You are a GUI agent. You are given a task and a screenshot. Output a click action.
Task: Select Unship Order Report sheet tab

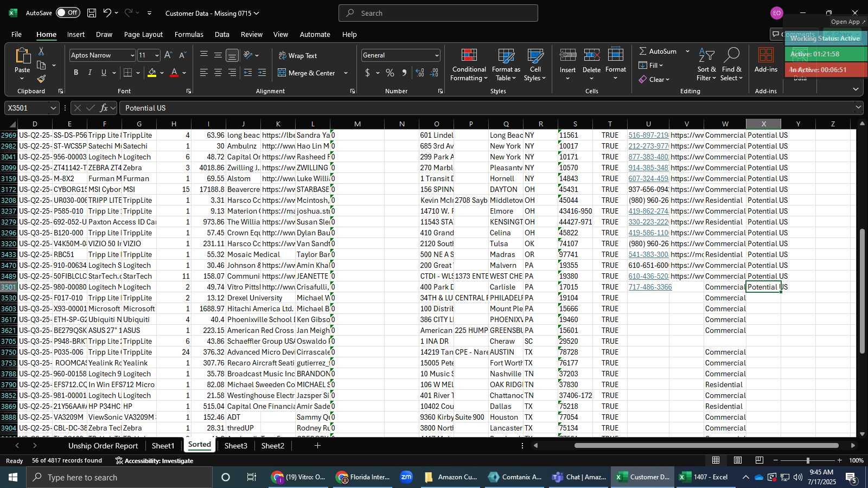click(103, 446)
